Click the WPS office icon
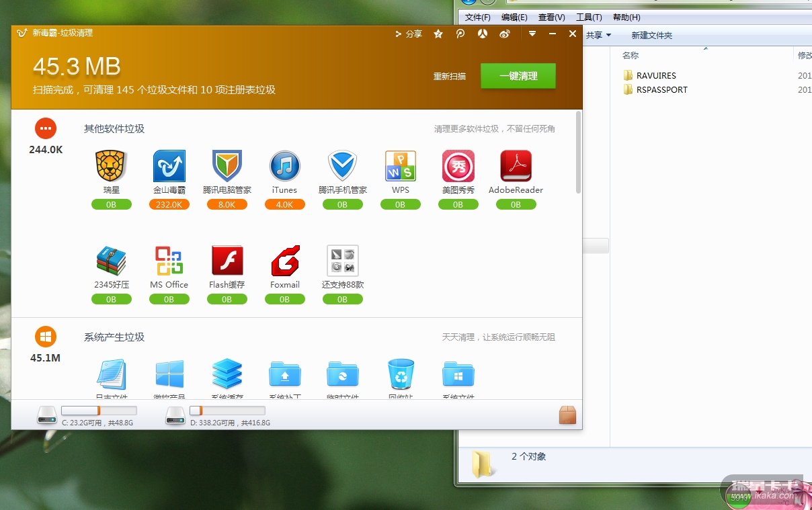This screenshot has height=510, width=812. point(400,166)
